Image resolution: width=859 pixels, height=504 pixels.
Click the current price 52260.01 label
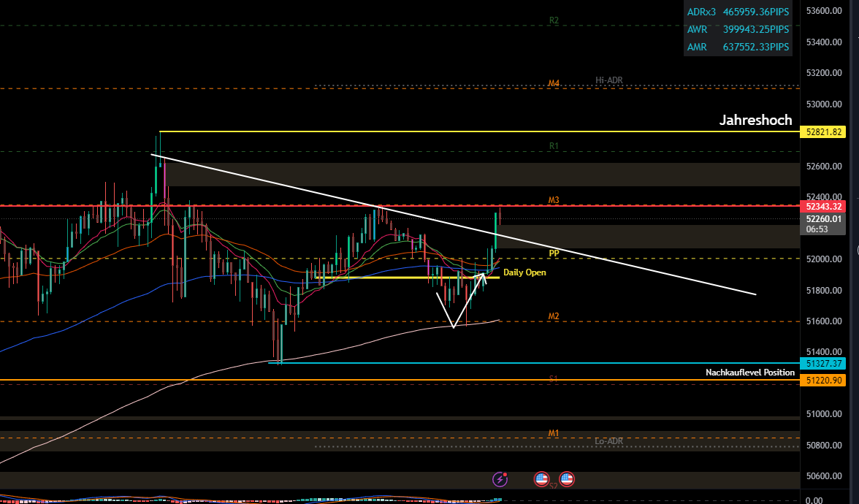tap(822, 218)
